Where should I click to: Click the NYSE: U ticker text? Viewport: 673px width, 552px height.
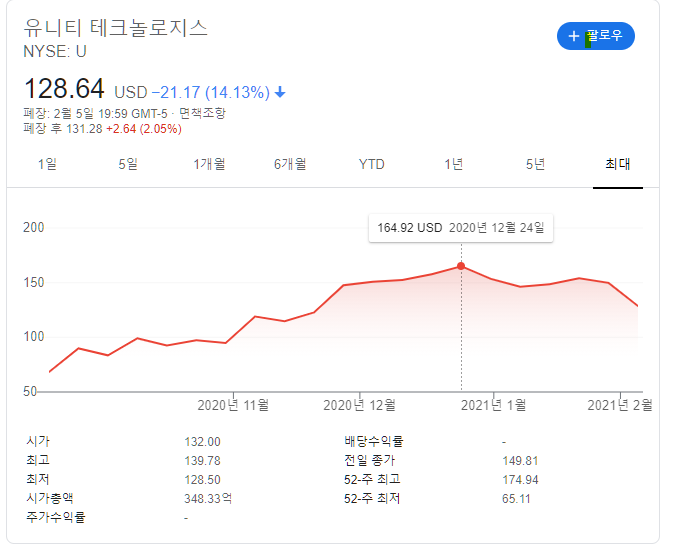55,52
